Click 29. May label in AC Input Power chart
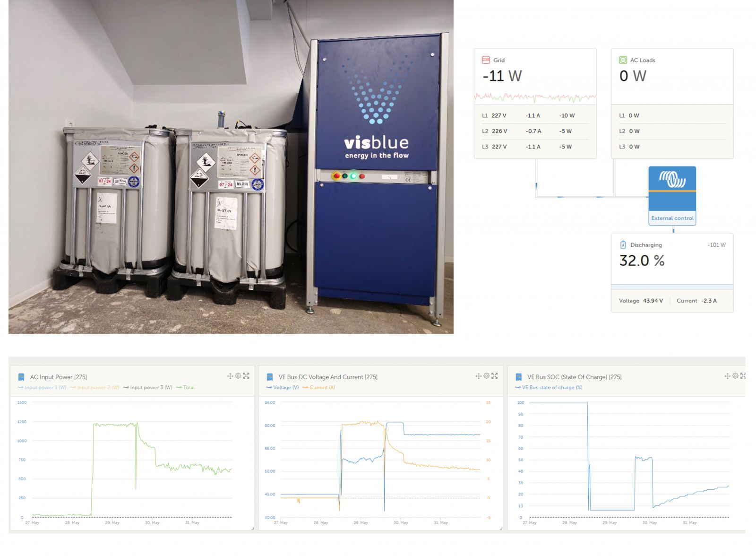This screenshot has width=756, height=556. 112,522
